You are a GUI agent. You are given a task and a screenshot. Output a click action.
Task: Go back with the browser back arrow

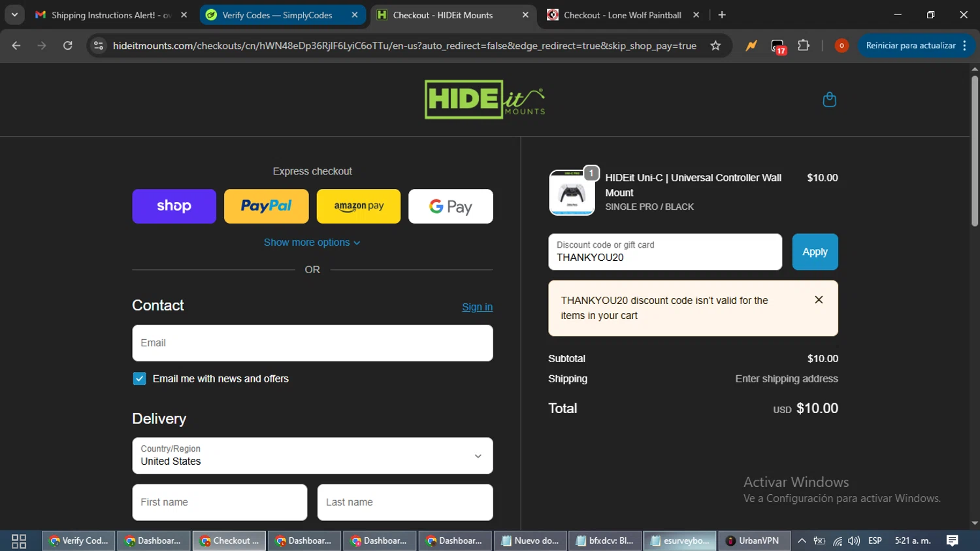coord(16,46)
